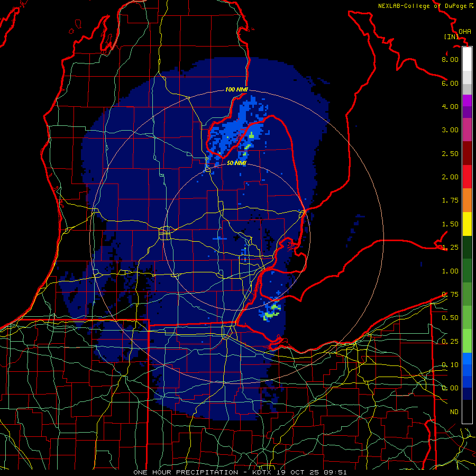Screen dimensions: 476x476
Task: Select the 1.50 legend value
Action: tap(450, 224)
